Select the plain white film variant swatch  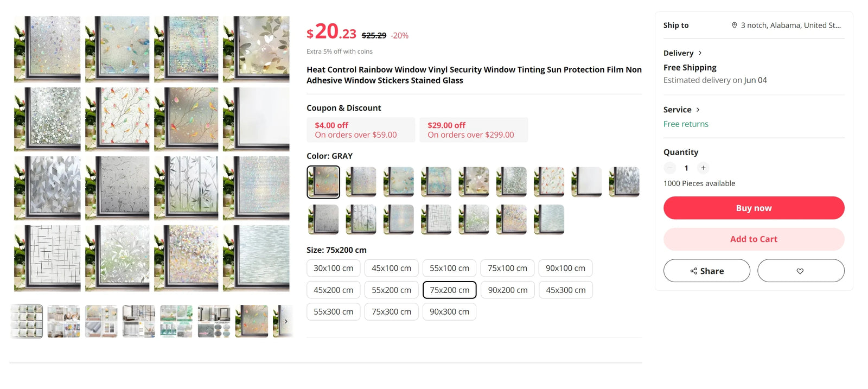pyautogui.click(x=586, y=182)
